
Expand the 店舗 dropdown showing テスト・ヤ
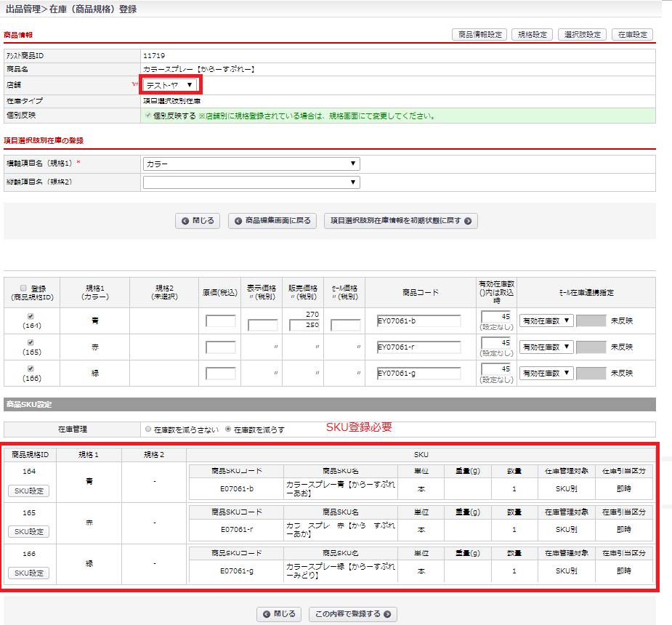(x=169, y=85)
